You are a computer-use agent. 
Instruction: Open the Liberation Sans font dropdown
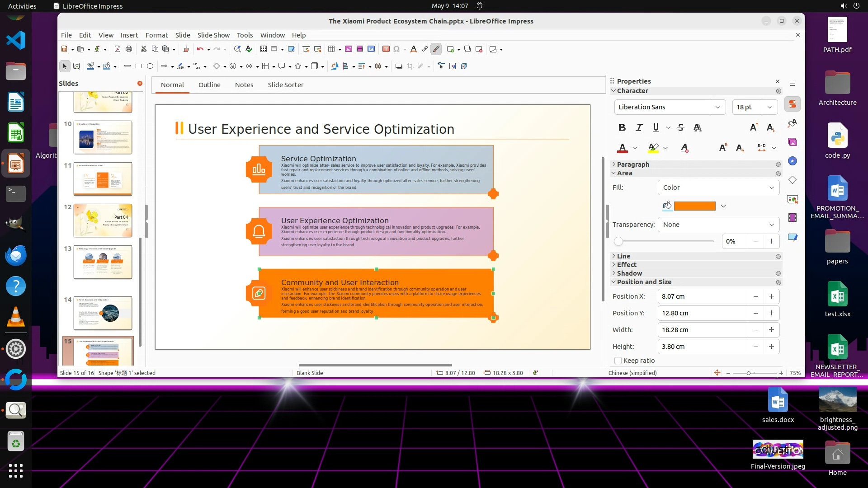tap(717, 107)
